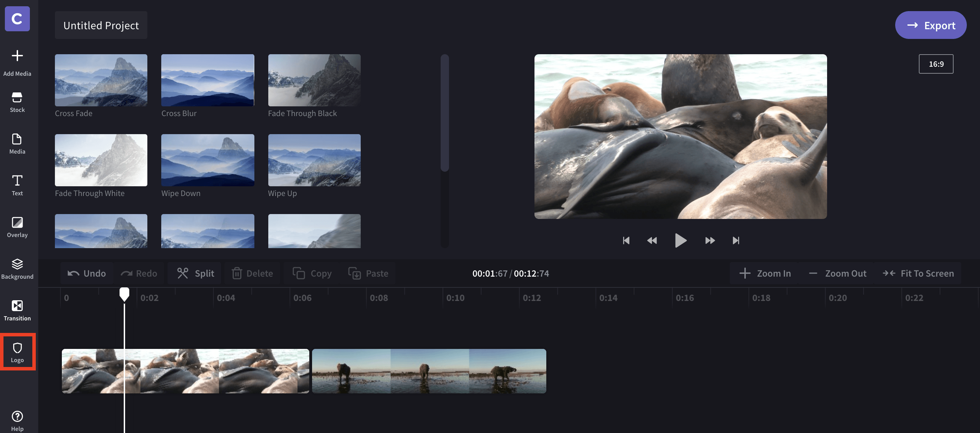Click the play button in preview
980x433 pixels.
[x=681, y=239]
